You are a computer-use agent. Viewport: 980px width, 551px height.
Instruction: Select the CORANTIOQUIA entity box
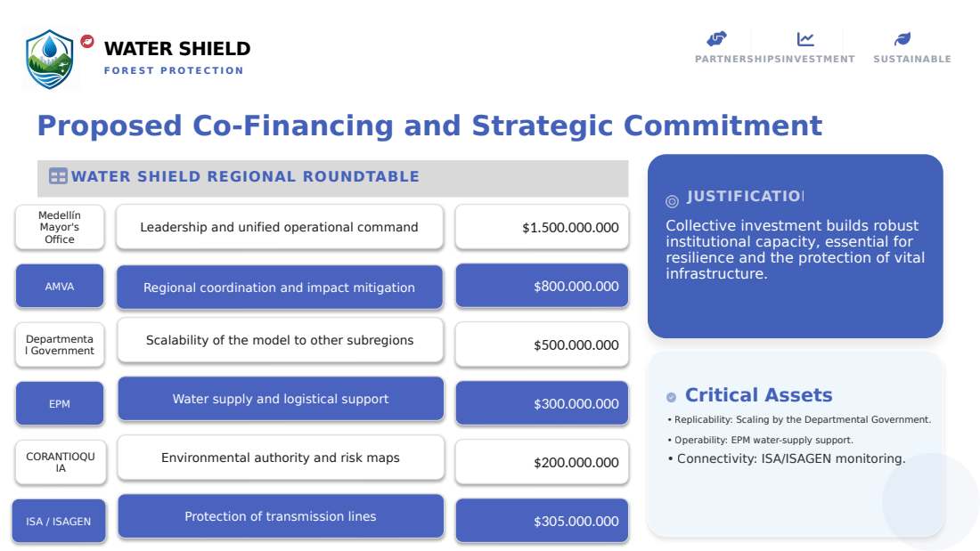(61, 462)
